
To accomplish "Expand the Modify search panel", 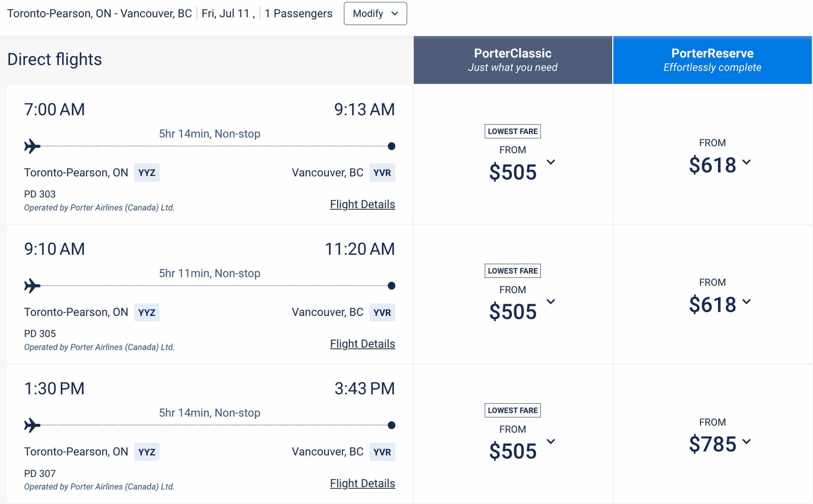I will [x=375, y=13].
